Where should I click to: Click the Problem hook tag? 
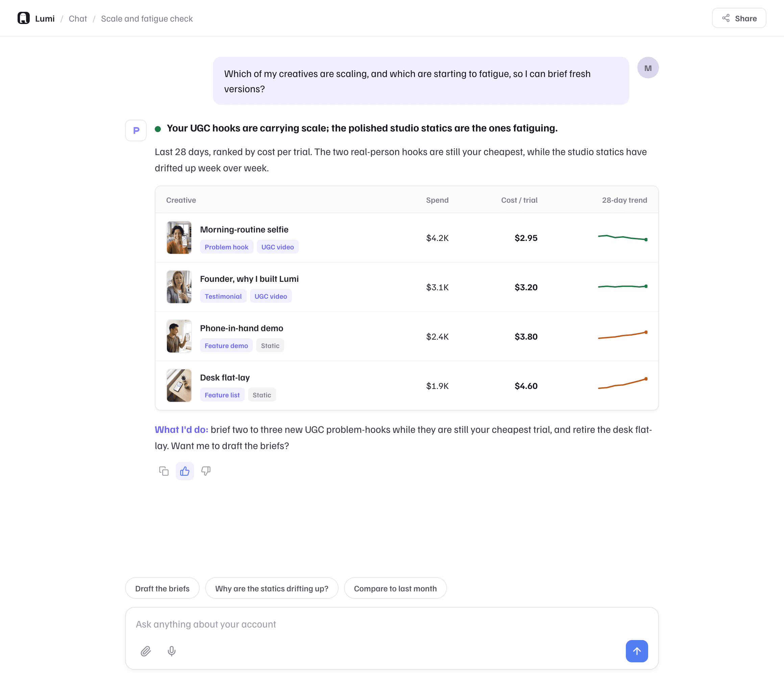coord(227,247)
